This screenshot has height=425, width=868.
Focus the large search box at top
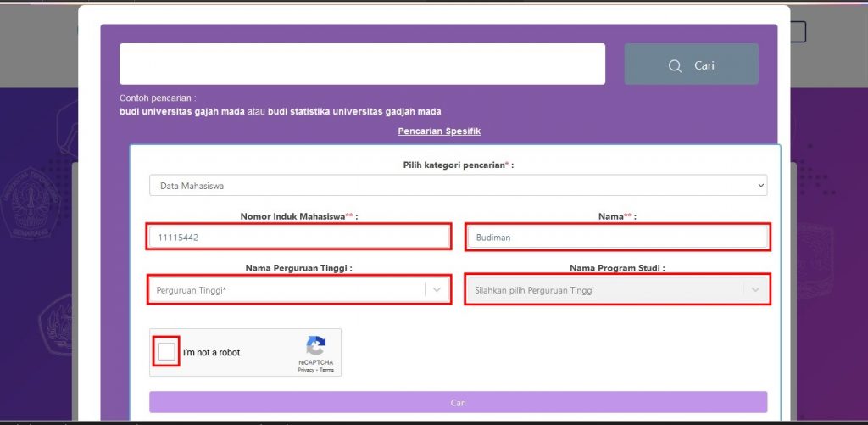(362, 64)
